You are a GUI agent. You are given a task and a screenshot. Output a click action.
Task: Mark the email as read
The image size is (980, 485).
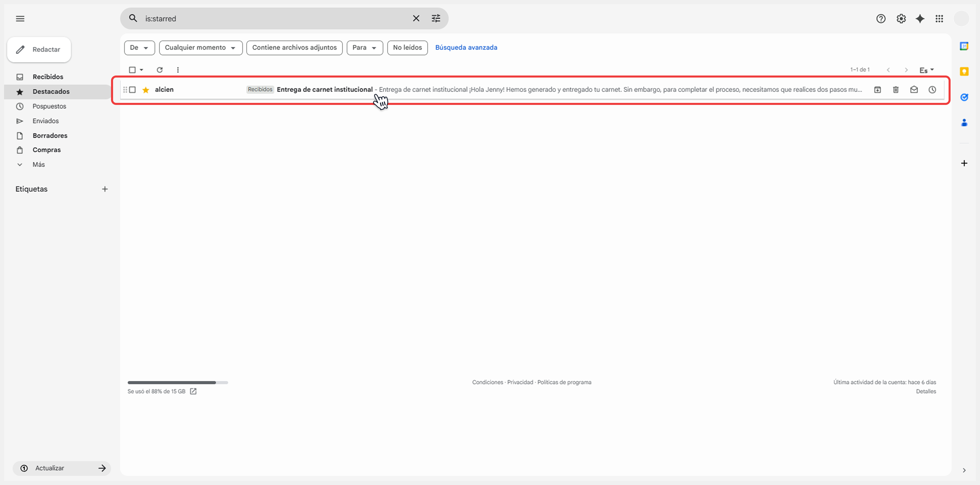[914, 90]
